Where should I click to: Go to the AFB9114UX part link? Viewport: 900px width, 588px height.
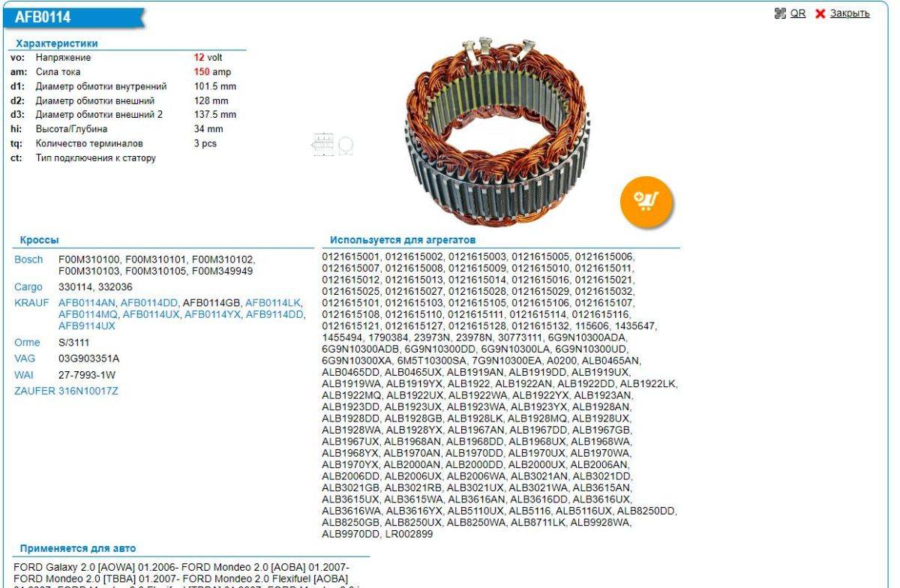(x=87, y=326)
